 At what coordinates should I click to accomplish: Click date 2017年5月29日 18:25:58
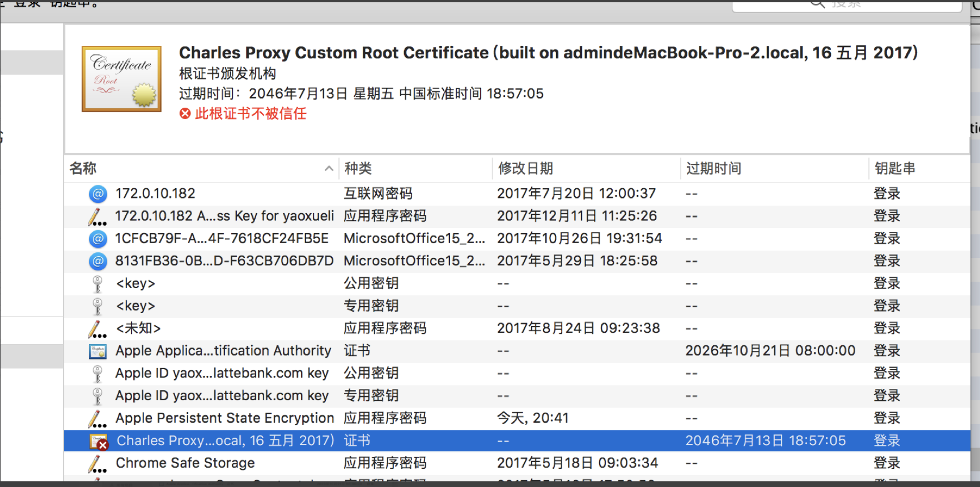(x=577, y=261)
